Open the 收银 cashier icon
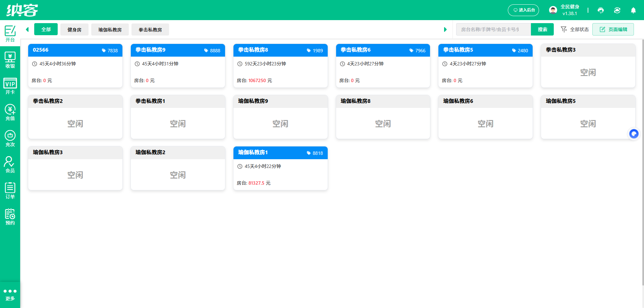The height and width of the screenshot is (308, 644). pos(10,60)
